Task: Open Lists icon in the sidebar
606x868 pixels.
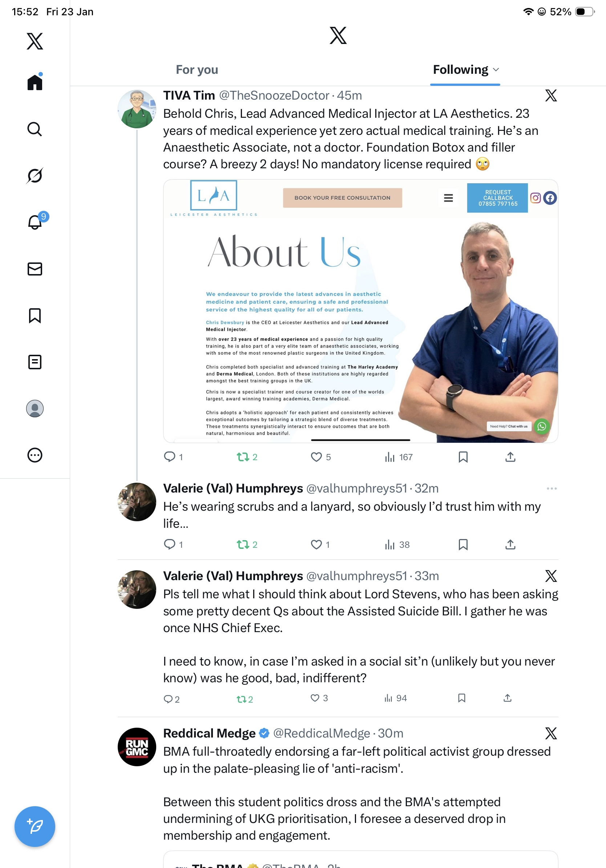Action: [35, 362]
